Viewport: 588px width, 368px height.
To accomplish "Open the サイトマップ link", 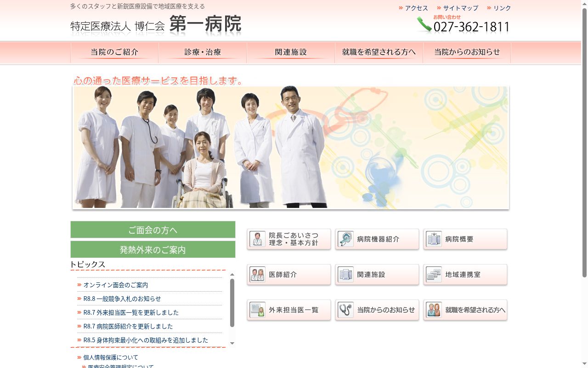I will click(x=460, y=8).
